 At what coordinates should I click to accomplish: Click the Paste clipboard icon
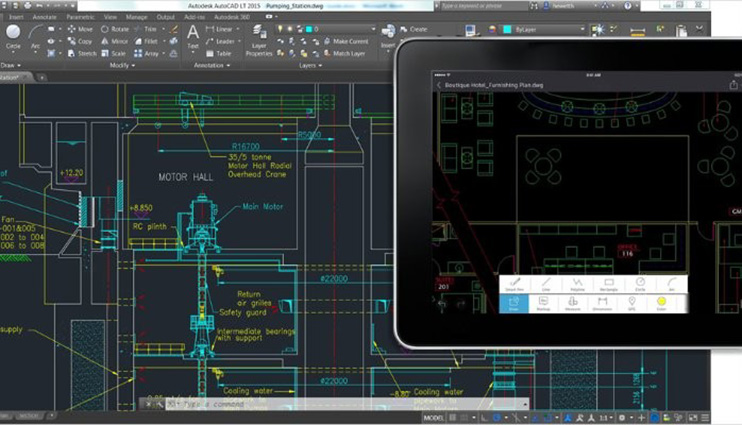pyautogui.click(x=681, y=30)
